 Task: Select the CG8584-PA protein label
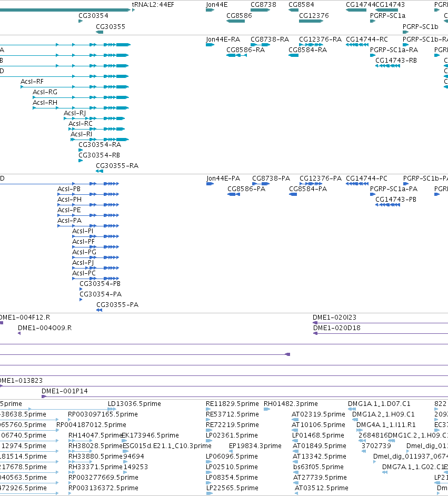(x=308, y=189)
